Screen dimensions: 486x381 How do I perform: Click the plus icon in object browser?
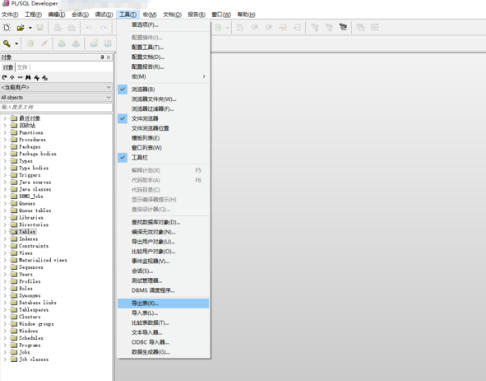click(12, 77)
